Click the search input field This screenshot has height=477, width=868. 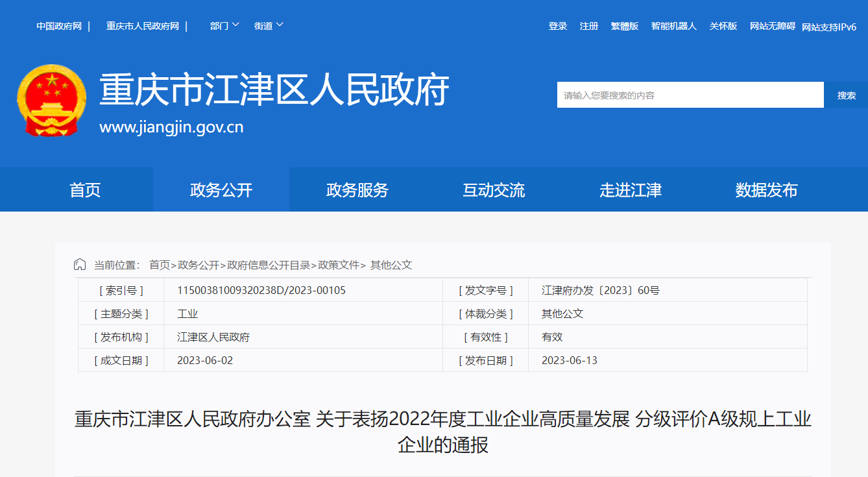point(690,95)
